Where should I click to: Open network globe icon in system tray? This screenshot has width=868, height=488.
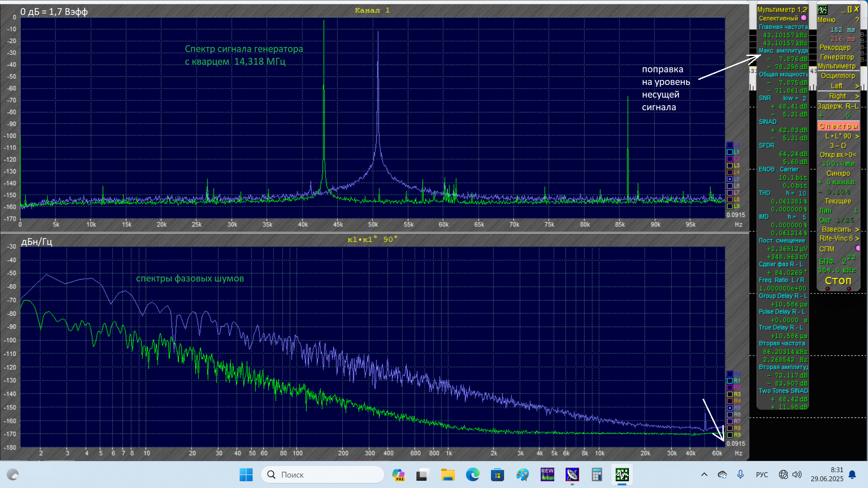[x=783, y=474]
